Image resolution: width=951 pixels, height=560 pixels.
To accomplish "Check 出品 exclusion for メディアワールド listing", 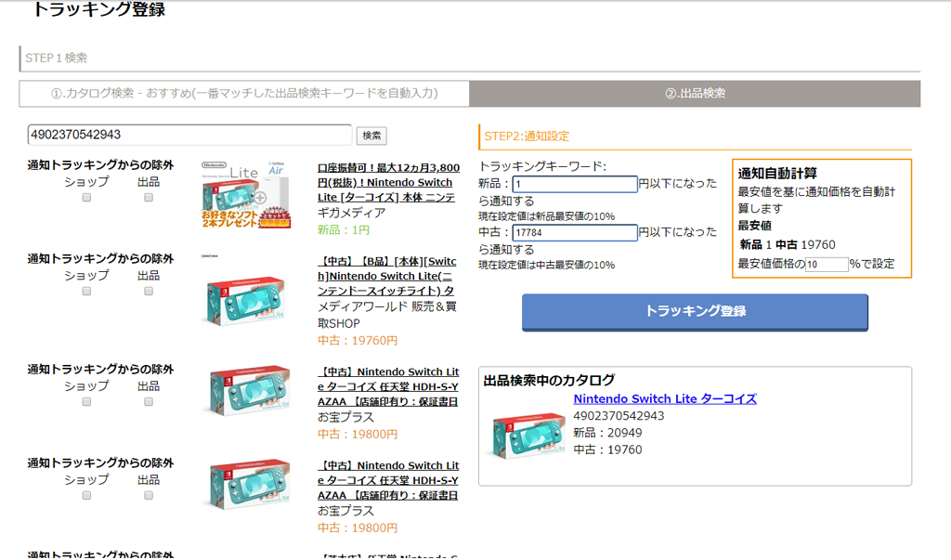I will (149, 292).
